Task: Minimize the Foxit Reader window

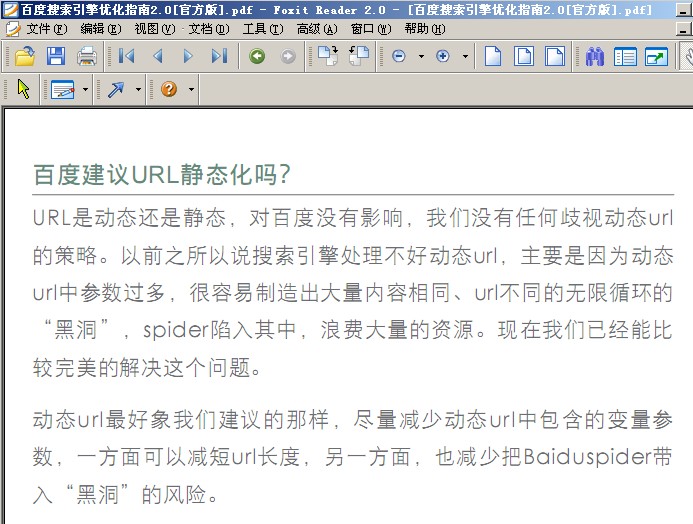Action: point(684,10)
